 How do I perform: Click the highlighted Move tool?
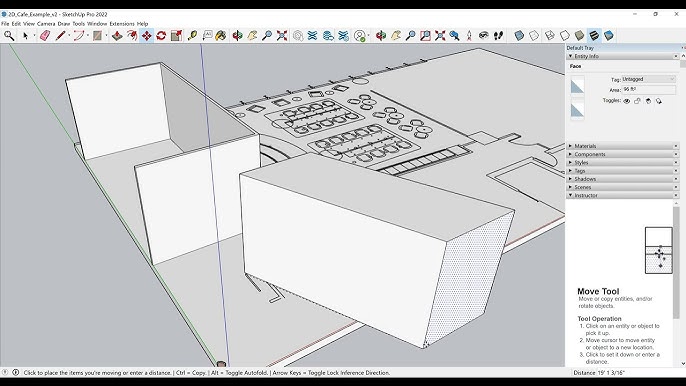pyautogui.click(x=147, y=35)
